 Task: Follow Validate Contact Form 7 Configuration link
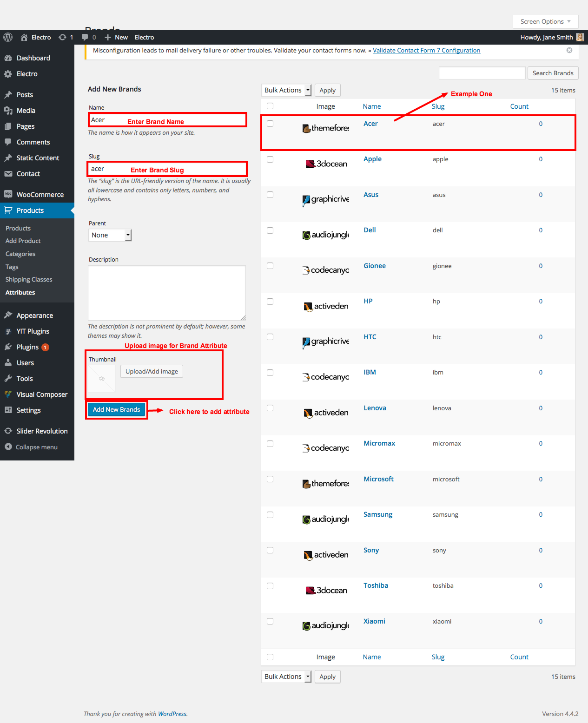(x=426, y=50)
